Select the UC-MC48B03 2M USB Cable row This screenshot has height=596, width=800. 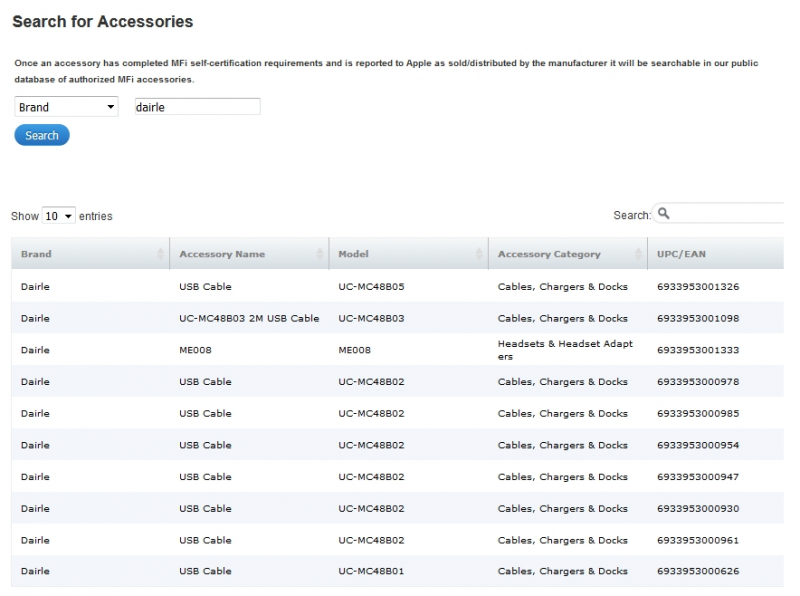coord(249,318)
